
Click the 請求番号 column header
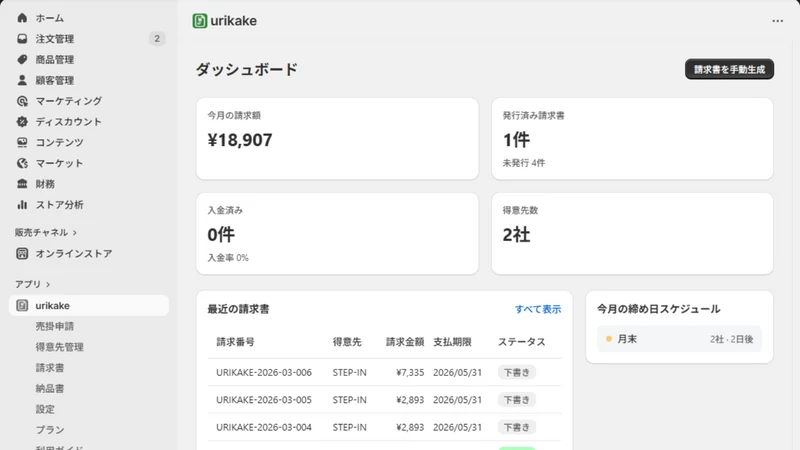tap(235, 342)
